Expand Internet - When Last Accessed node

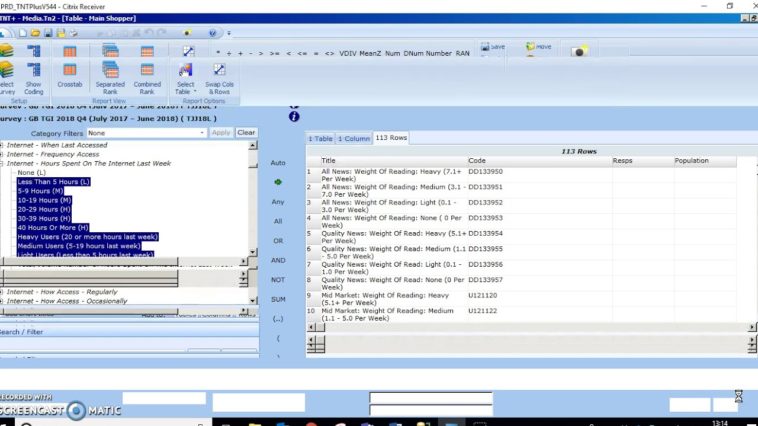[x=3, y=145]
